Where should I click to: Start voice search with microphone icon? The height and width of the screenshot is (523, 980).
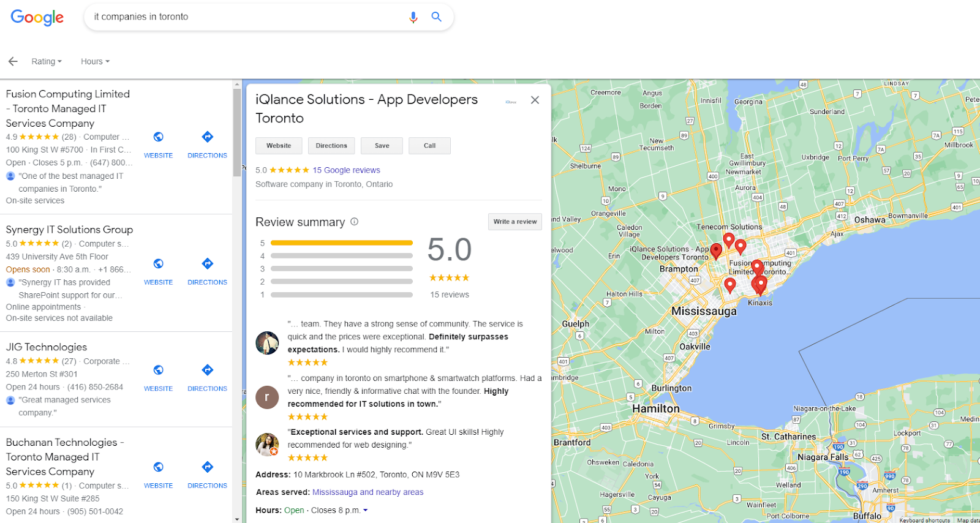click(x=413, y=17)
